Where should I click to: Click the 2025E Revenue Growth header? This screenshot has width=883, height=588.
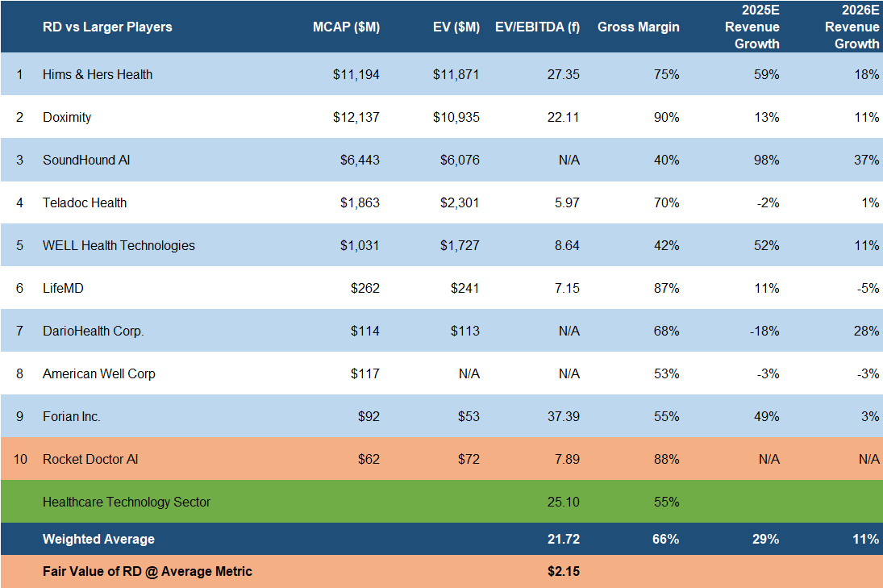pos(756,27)
